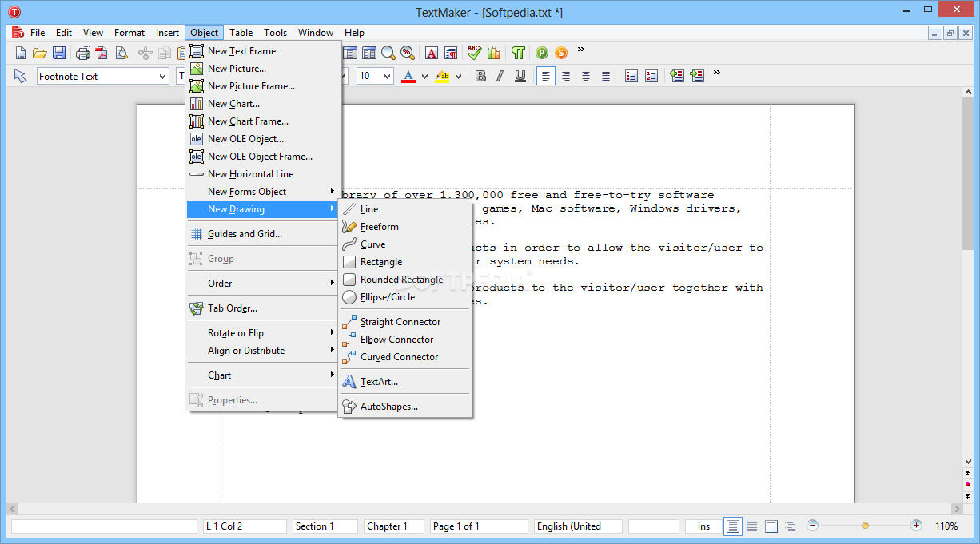This screenshot has height=544, width=980.
Task: Expand the Chart submenu
Action: 262,375
